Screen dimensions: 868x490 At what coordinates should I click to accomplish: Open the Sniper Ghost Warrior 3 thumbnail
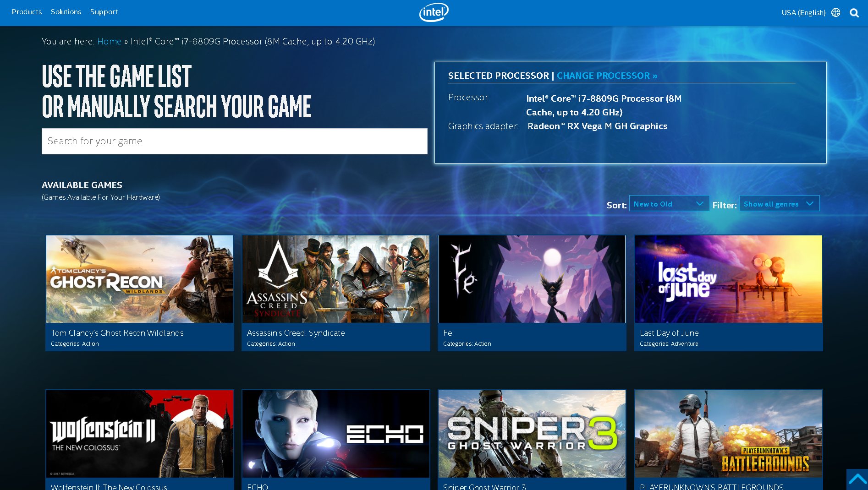tap(532, 434)
